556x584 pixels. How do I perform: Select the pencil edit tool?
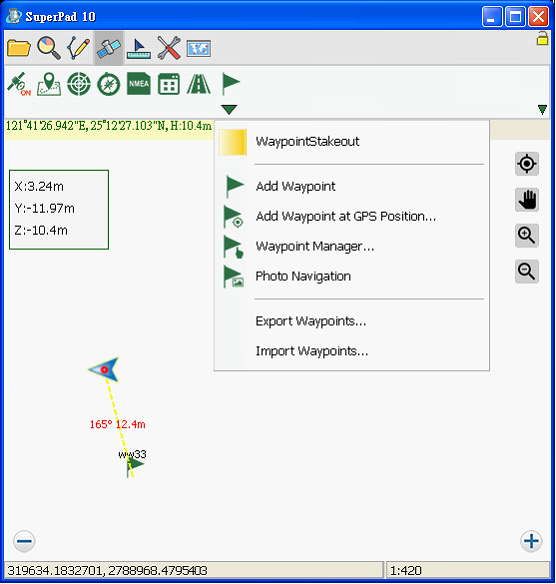point(79,48)
